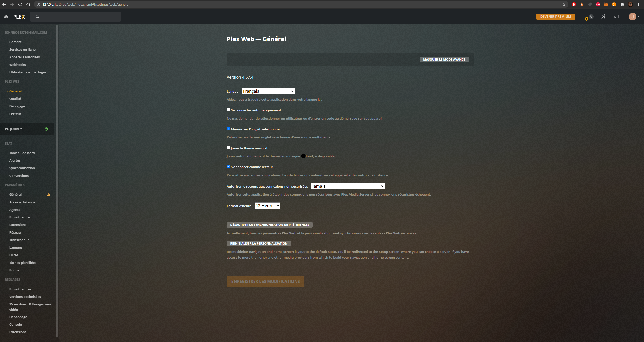644x342 pixels.
Task: Toggle Jouer le thème musical checkbox
Action: [228, 148]
